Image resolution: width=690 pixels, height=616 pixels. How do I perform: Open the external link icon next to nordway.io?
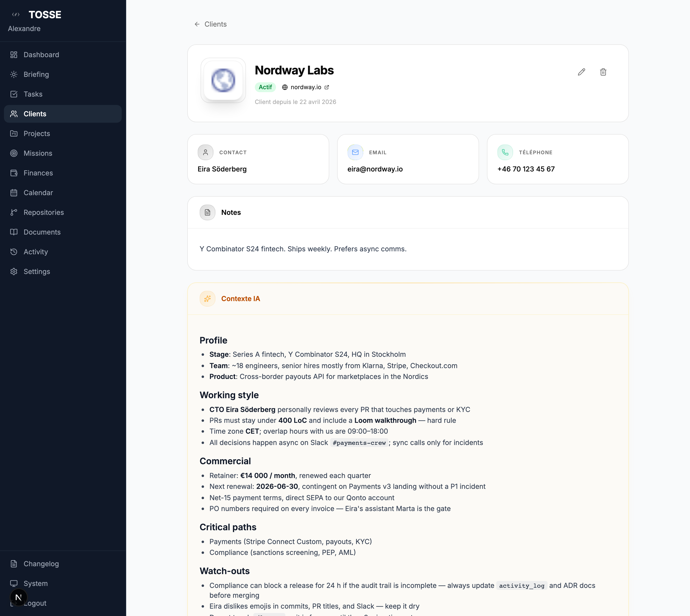coord(326,87)
